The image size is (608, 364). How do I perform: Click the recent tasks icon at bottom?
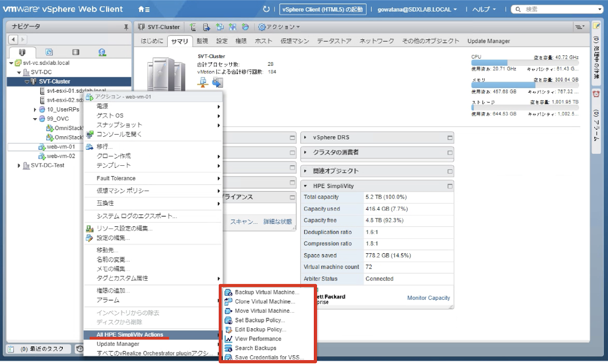[11, 349]
